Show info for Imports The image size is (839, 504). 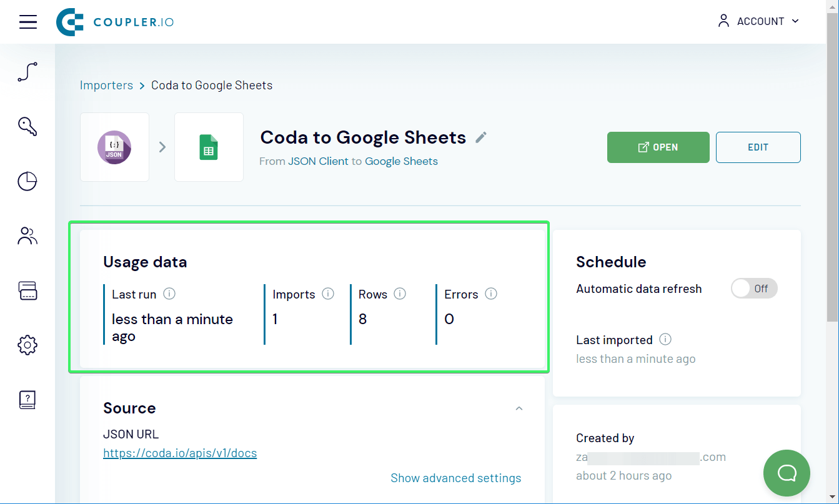coord(328,294)
